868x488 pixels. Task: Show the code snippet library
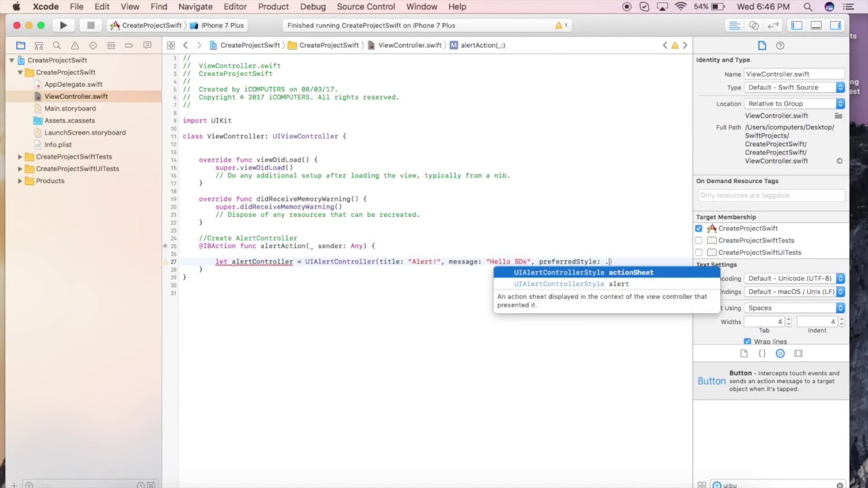coord(762,354)
